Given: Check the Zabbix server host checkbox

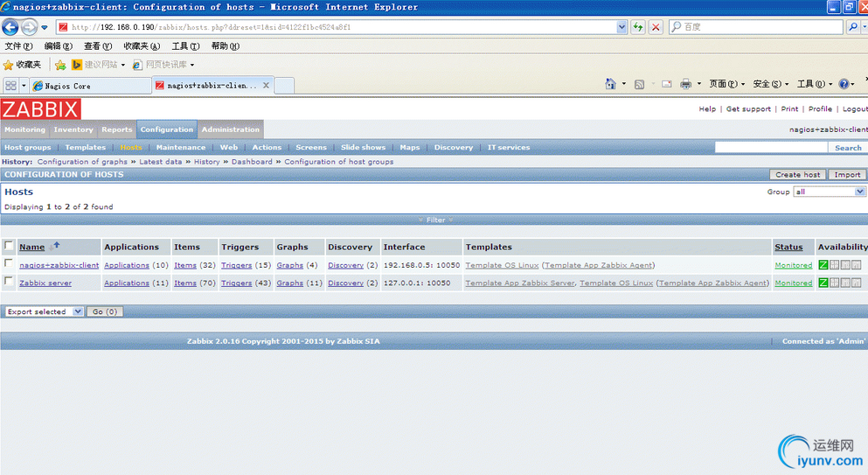Looking at the screenshot, I should [x=8, y=281].
